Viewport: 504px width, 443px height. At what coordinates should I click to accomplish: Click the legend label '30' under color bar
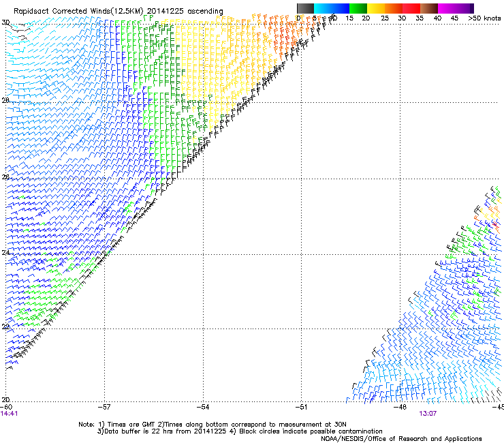(x=402, y=18)
